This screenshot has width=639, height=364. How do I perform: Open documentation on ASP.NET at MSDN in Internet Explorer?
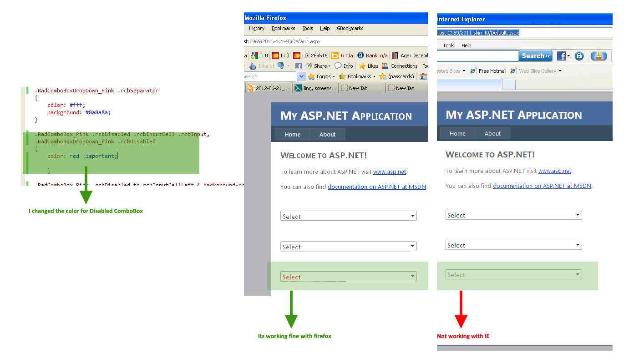click(x=542, y=186)
